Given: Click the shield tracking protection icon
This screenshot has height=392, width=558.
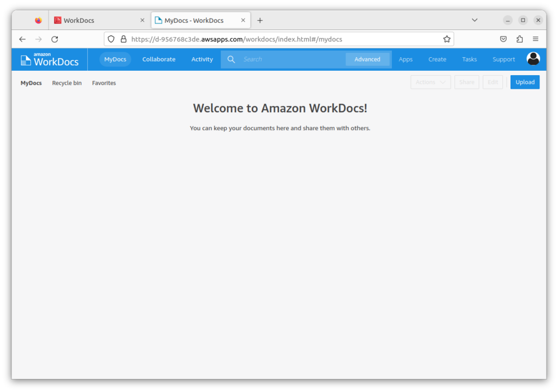Looking at the screenshot, I should (111, 39).
